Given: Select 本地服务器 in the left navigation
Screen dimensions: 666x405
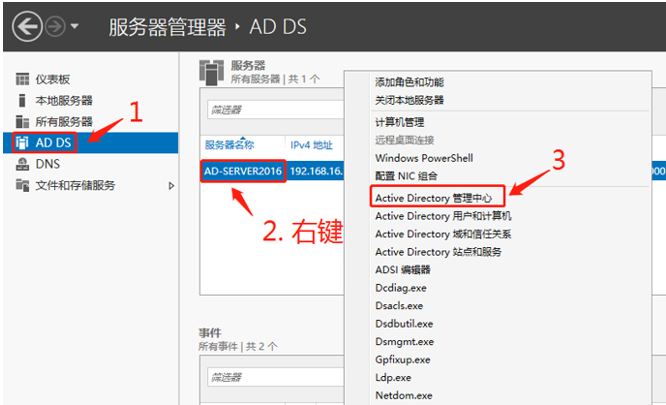Looking at the screenshot, I should (64, 101).
